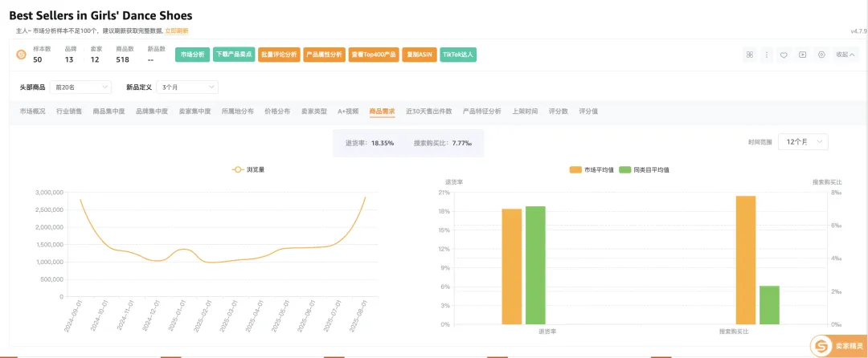This screenshot has width=868, height=358.
Task: Click 退货率 18.35% value
Action: (383, 143)
